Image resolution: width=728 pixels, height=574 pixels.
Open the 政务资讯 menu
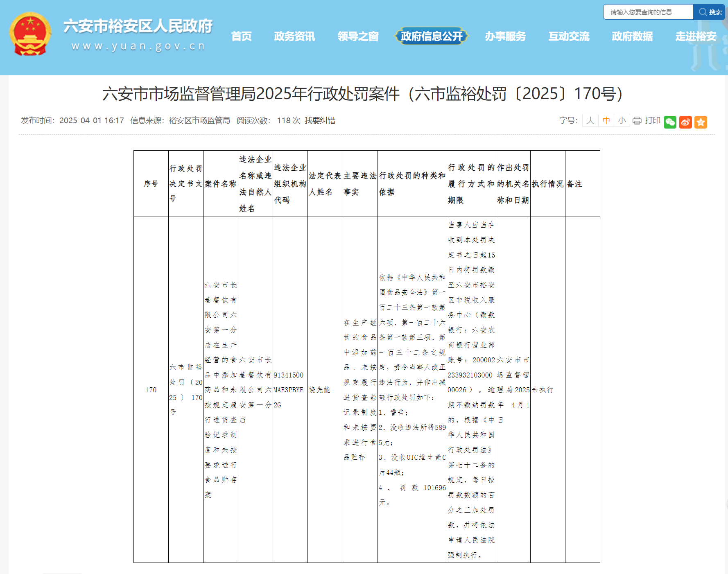coord(295,36)
